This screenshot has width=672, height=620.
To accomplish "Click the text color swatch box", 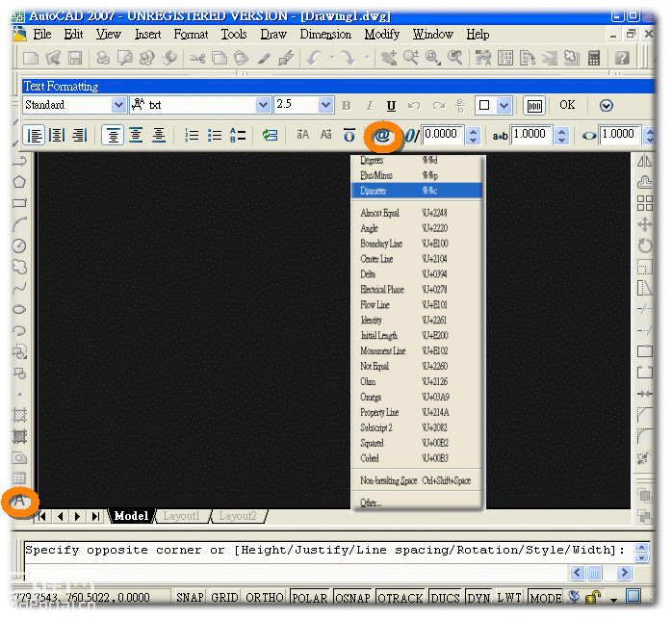I will click(484, 105).
